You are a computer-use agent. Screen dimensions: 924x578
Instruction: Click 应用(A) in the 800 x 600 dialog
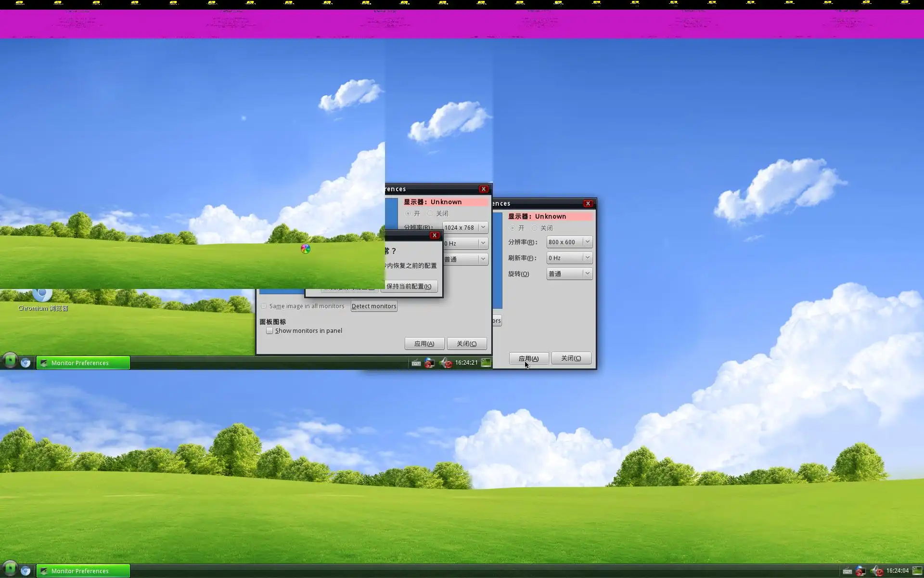click(x=528, y=359)
